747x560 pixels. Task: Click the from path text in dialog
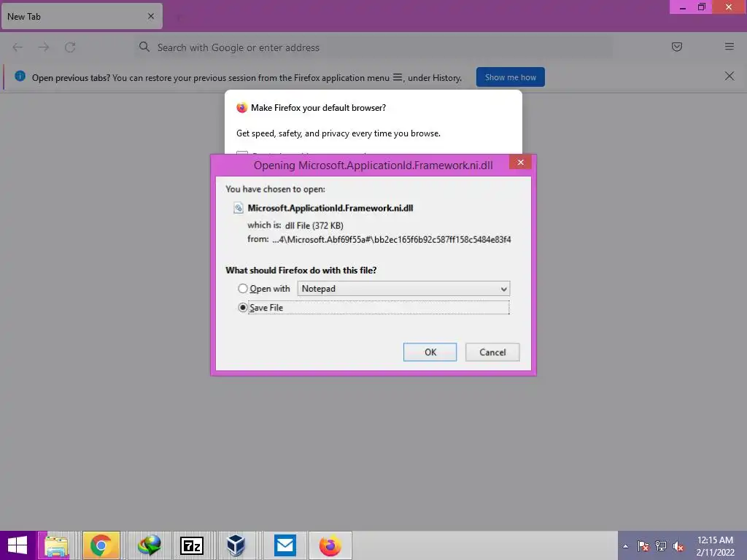392,239
